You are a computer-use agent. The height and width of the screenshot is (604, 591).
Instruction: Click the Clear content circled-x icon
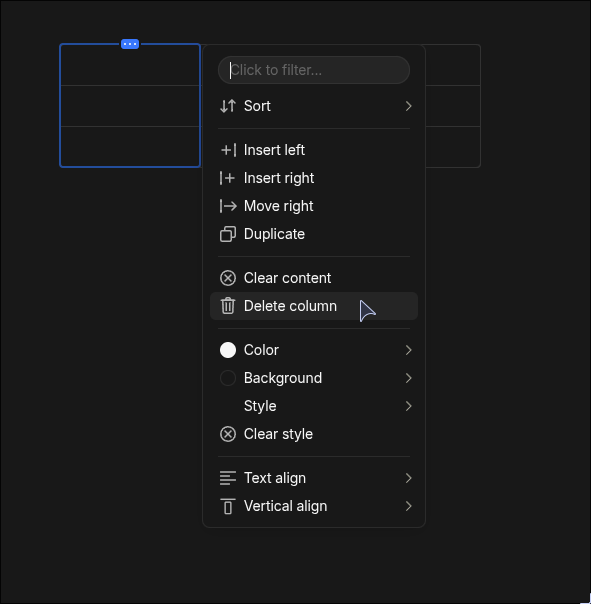(228, 278)
